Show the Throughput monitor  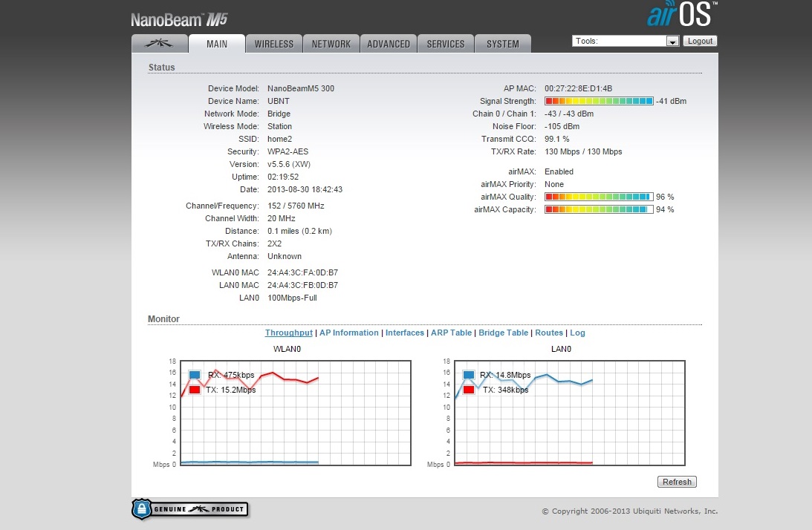click(289, 333)
